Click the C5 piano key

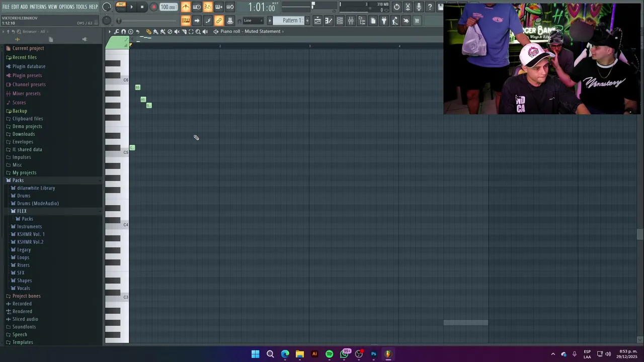point(117,152)
